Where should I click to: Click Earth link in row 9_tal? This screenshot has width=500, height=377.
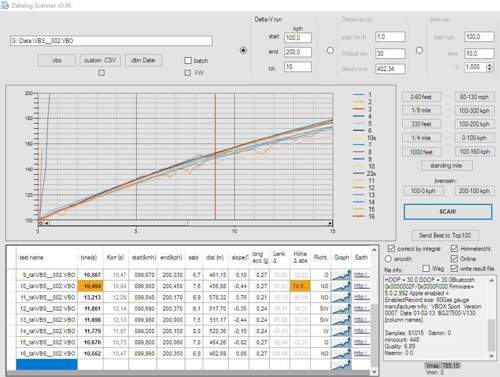point(361,275)
